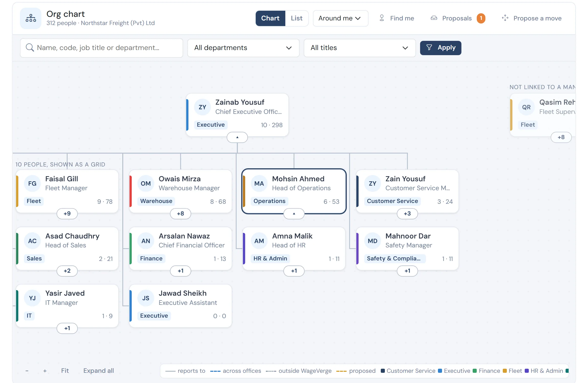Click the JS avatar of Jawad Sheikh

(x=145, y=298)
